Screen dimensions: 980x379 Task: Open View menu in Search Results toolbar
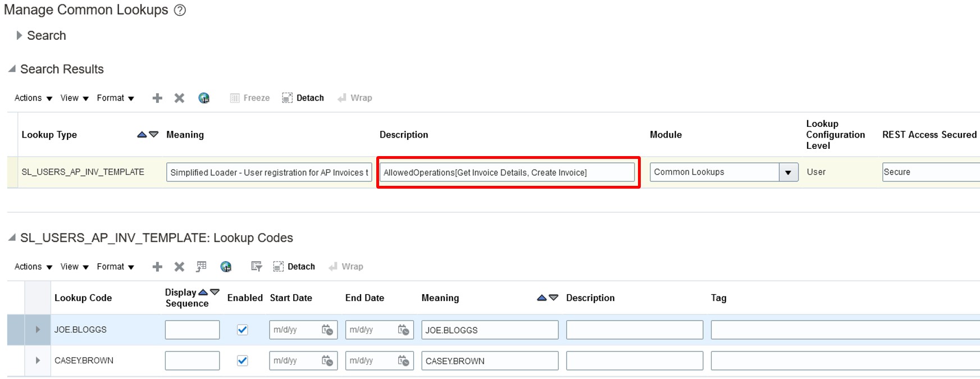click(x=74, y=98)
